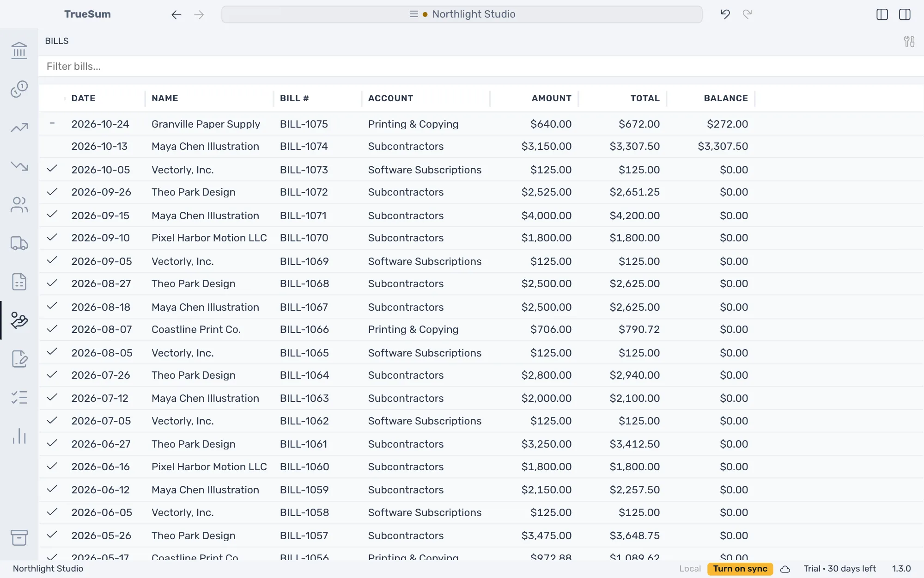Go back with the left arrow
The height and width of the screenshot is (578, 924).
(176, 15)
